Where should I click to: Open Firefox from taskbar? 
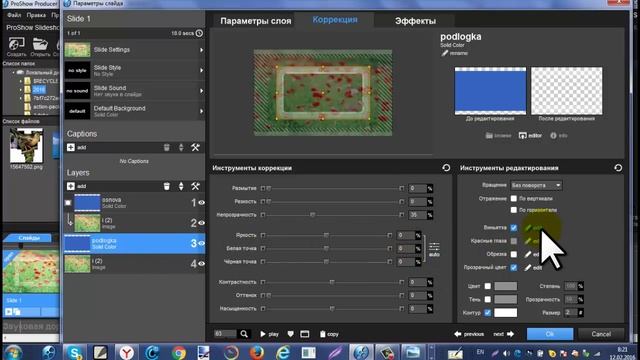(x=257, y=352)
